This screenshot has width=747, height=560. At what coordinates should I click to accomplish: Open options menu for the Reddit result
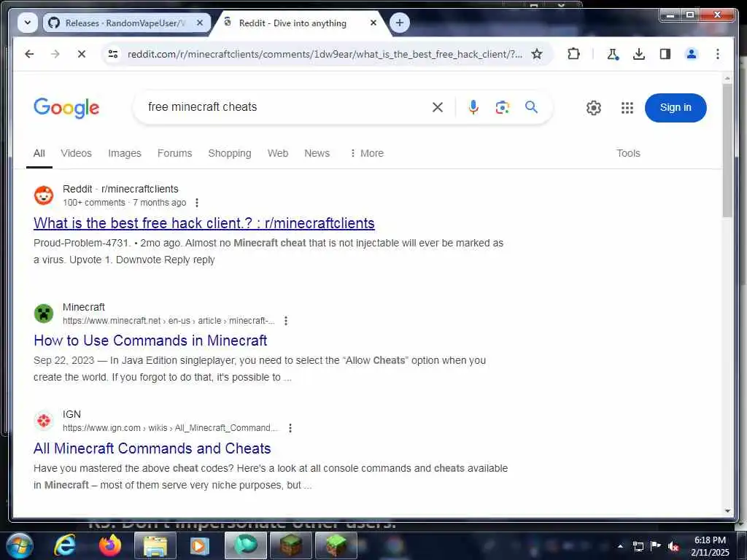(x=197, y=203)
